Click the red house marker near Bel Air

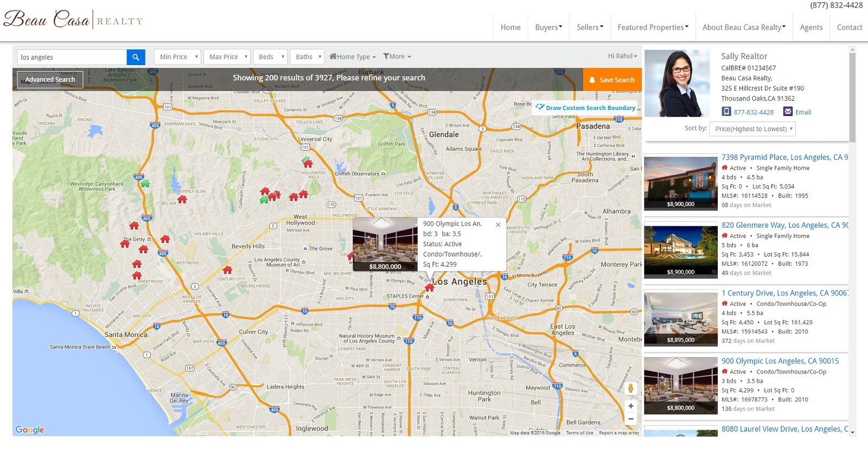[x=182, y=199]
